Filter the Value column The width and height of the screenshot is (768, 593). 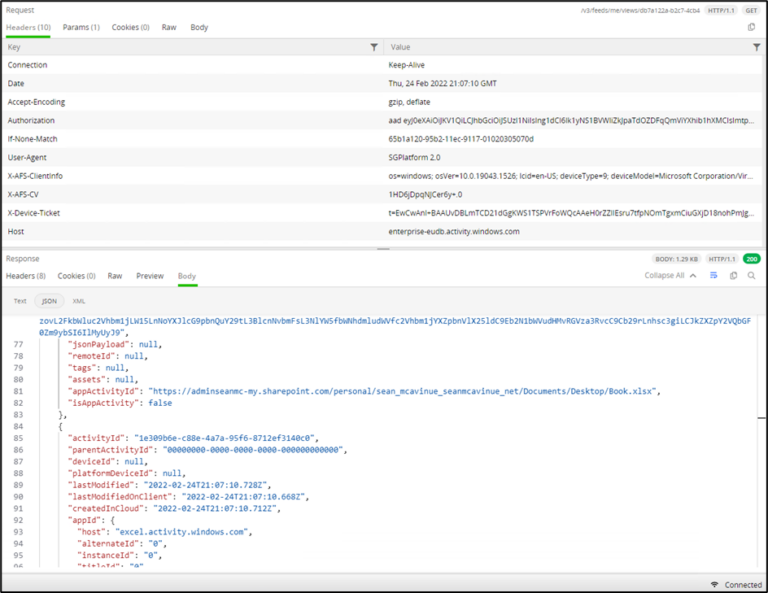757,47
